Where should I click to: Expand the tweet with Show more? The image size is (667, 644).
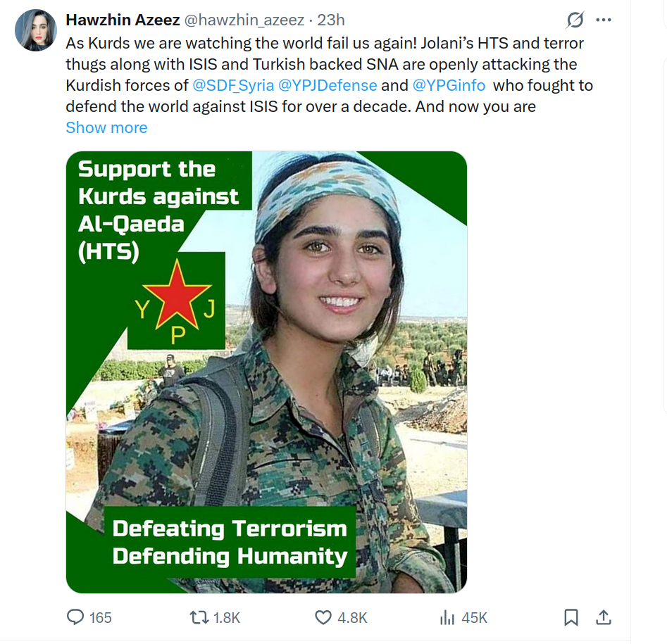coord(106,127)
